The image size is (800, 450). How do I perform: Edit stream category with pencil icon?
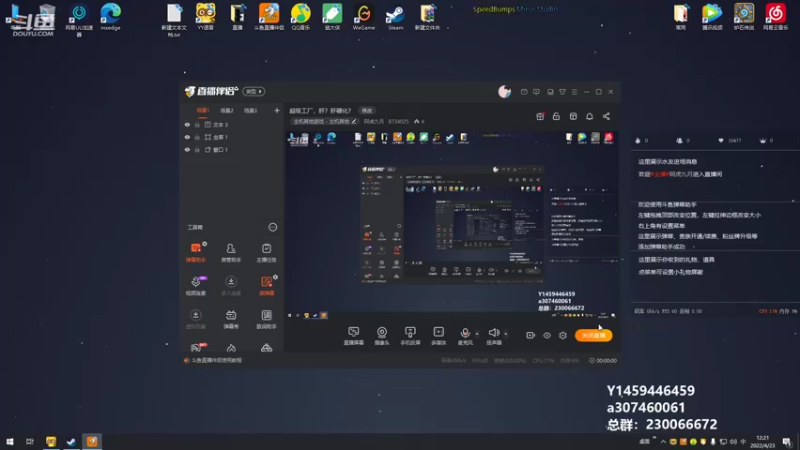click(x=354, y=121)
